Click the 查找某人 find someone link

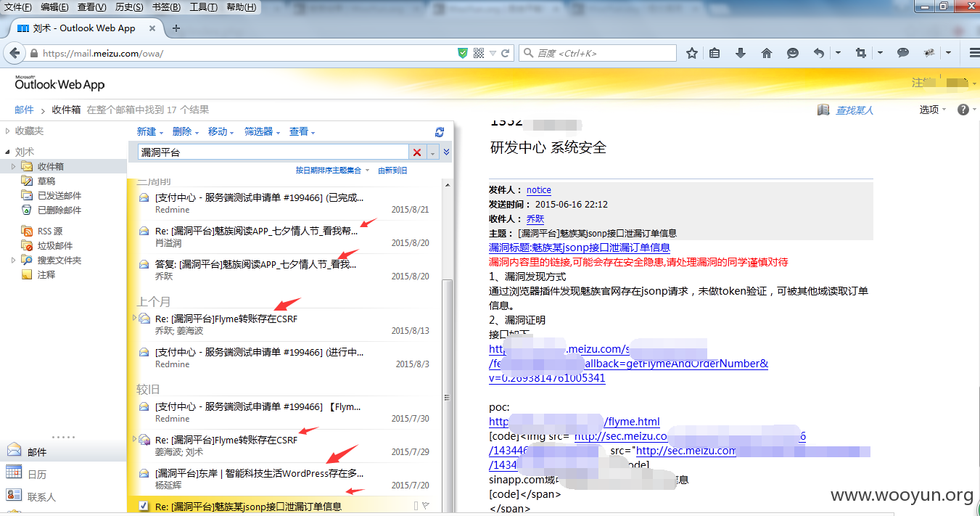point(855,110)
